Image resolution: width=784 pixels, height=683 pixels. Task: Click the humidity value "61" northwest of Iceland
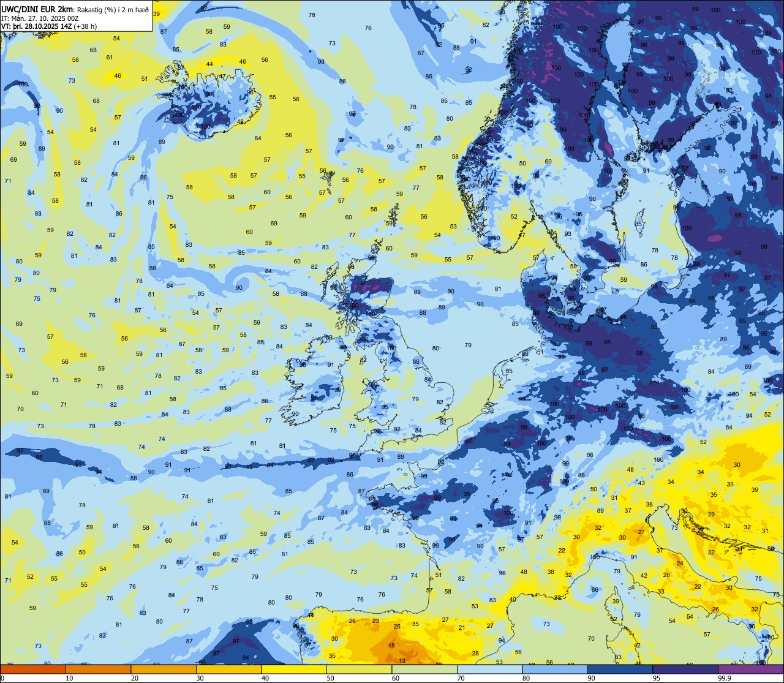tap(110, 58)
